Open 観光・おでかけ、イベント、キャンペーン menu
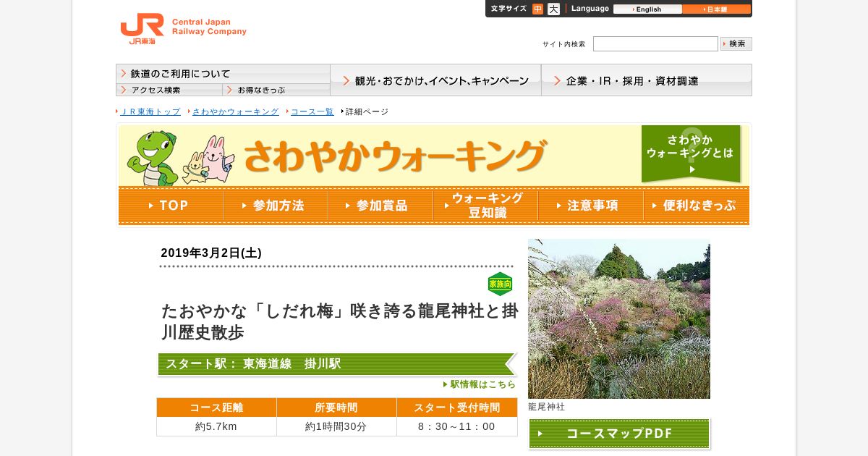868x456 pixels. tap(435, 80)
